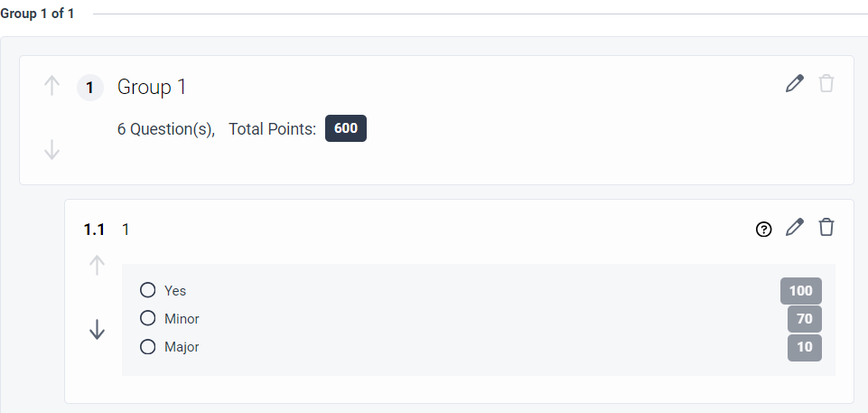
Task: Delete Group 1 using trash icon
Action: tap(826, 84)
